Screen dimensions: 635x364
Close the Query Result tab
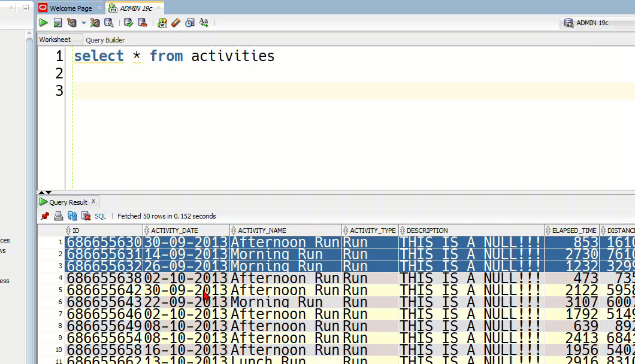tap(93, 202)
